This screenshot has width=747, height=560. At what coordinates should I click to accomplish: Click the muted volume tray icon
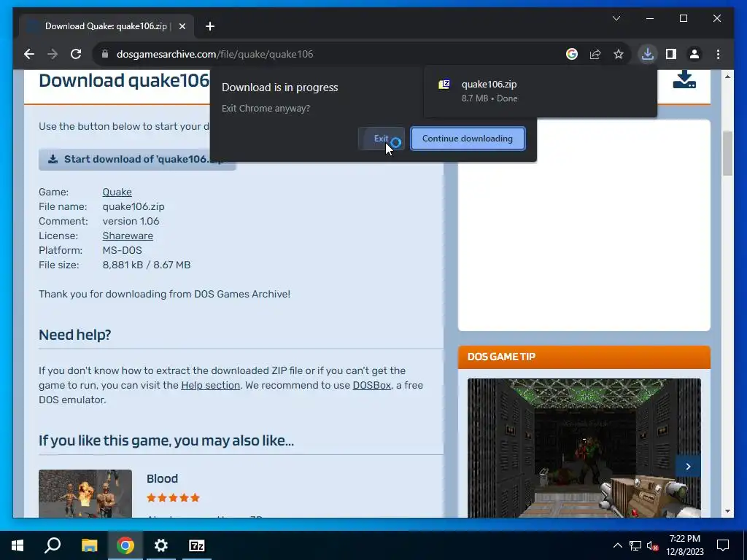653,545
